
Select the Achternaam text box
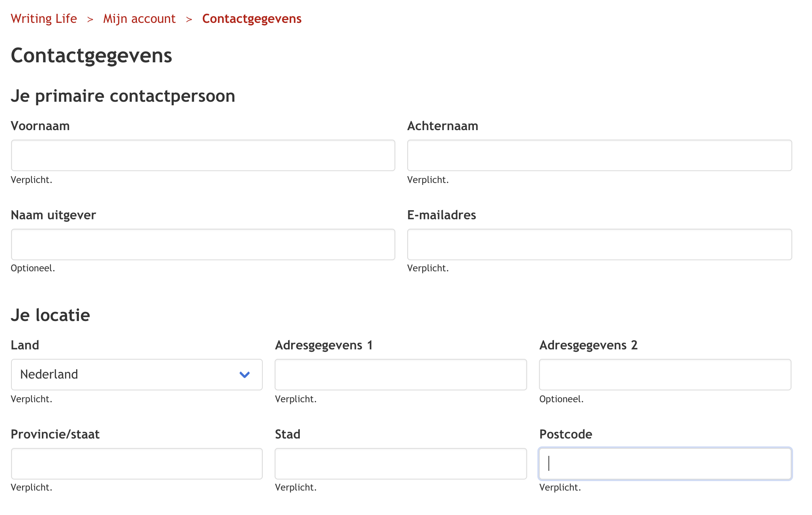click(x=599, y=155)
